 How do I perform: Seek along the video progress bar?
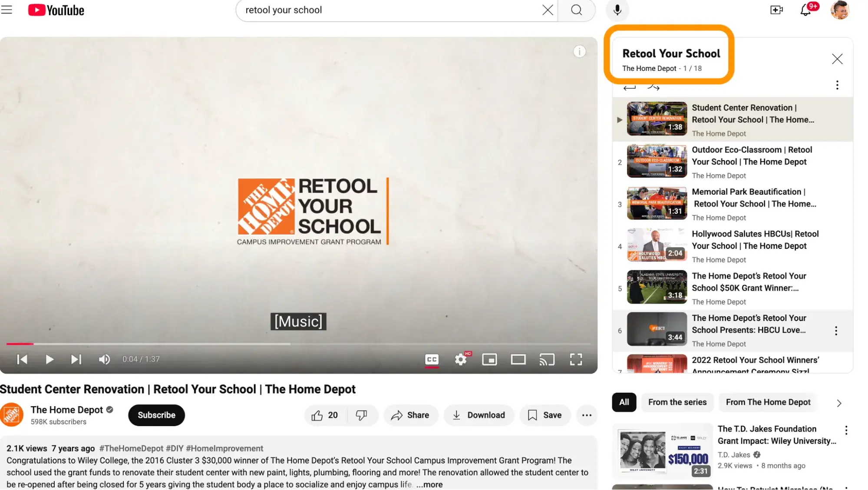point(299,344)
